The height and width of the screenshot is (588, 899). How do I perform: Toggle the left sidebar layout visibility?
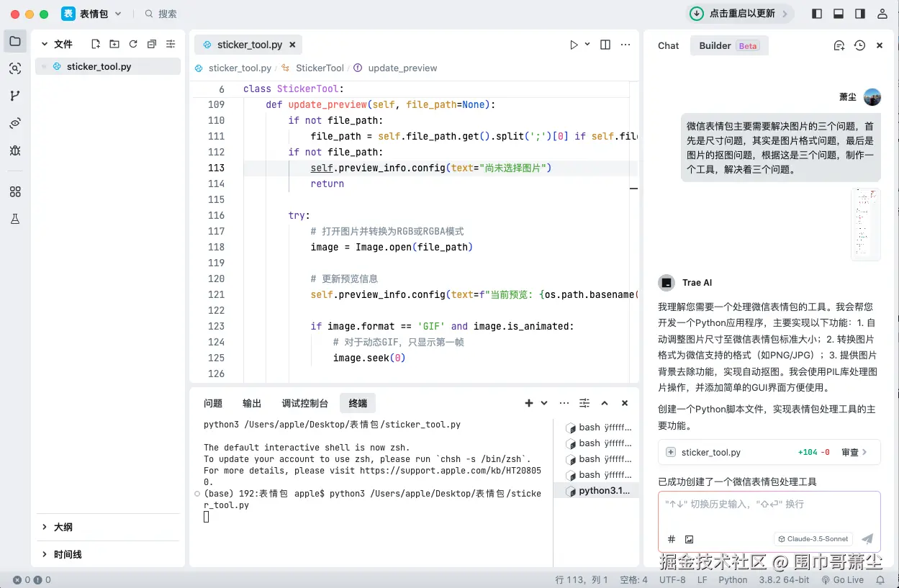[817, 13]
